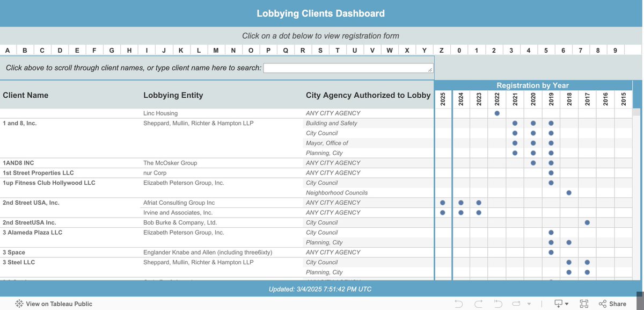This screenshot has width=644, height=310.
Task: Click the revert view icon
Action: click(497, 304)
